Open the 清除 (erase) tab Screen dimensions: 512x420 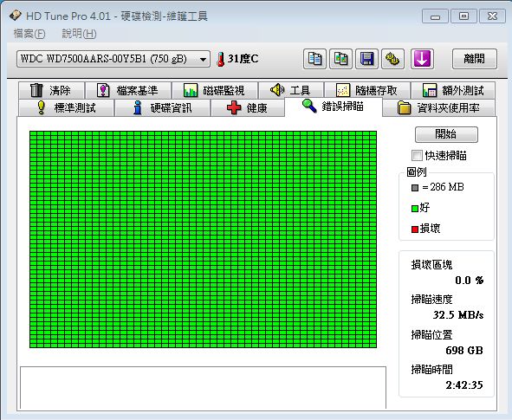pyautogui.click(x=52, y=90)
